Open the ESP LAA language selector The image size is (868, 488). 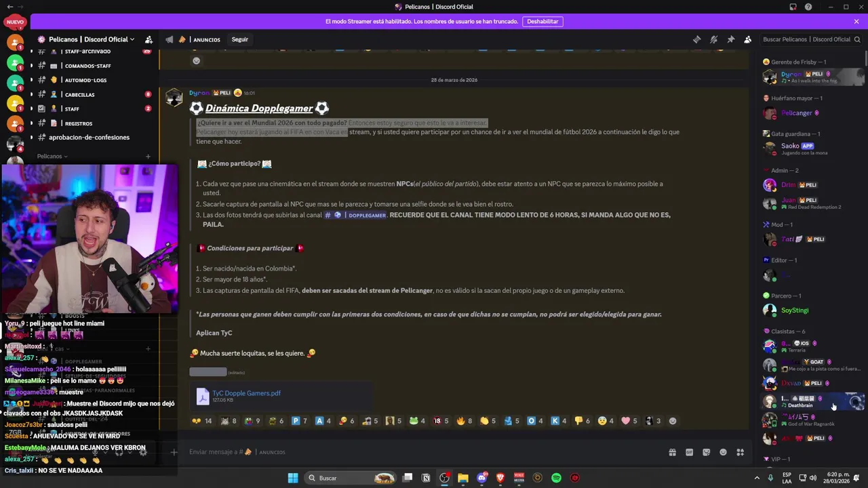[x=787, y=478]
